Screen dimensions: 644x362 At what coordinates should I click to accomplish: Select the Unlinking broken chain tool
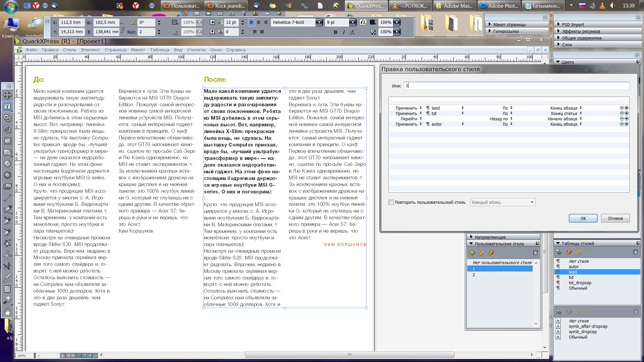coord(7,129)
